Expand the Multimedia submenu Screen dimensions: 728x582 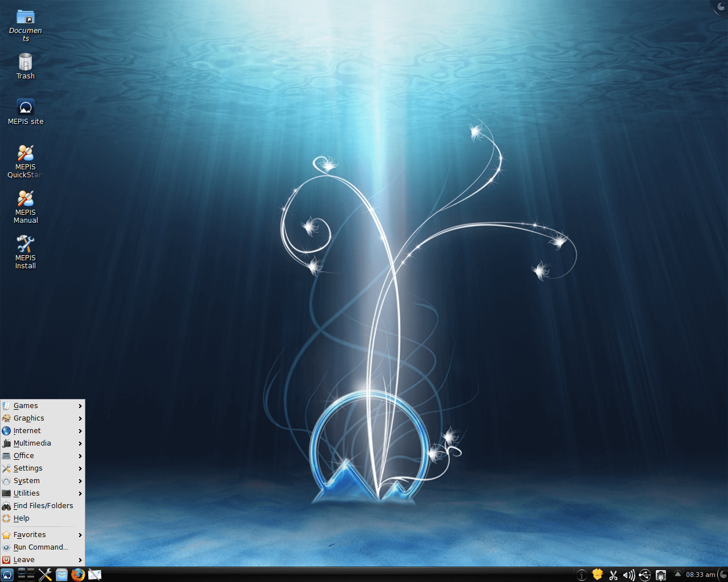31,443
